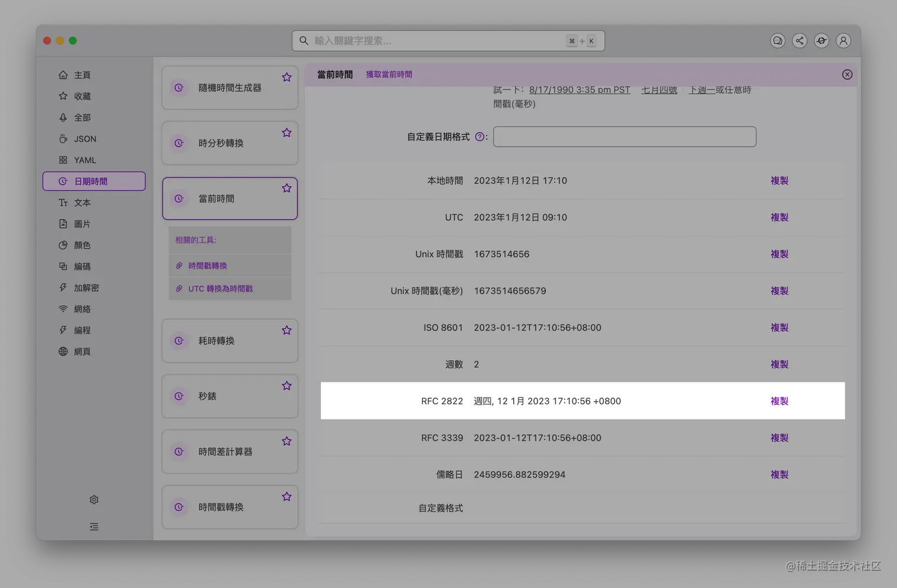The height and width of the screenshot is (588, 897).
Task: Click the 儒略日 value 2459956.882599294
Action: pos(520,475)
